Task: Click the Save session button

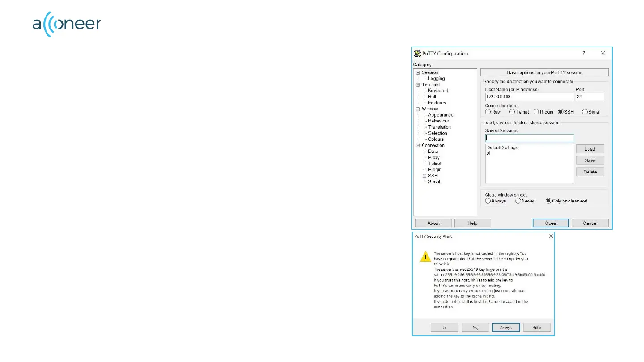Action: pyautogui.click(x=590, y=160)
